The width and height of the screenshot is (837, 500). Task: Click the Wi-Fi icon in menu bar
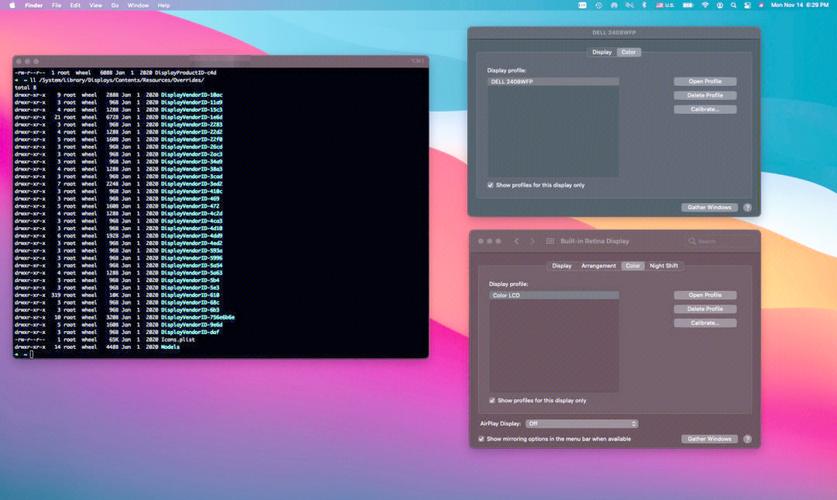pos(705,5)
